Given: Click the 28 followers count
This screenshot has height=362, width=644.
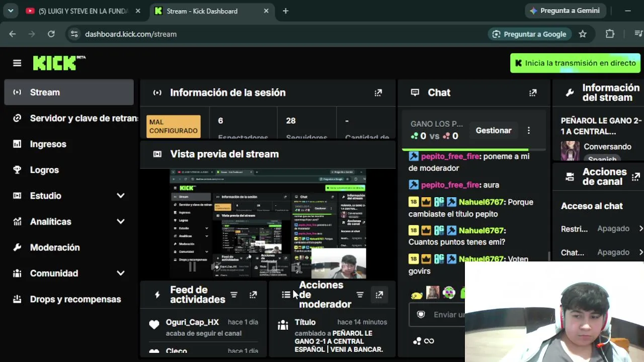Looking at the screenshot, I should coord(291,121).
